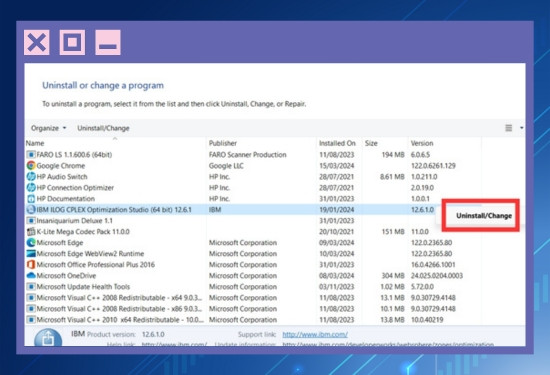Open the view options dropdown arrow

pyautogui.click(x=522, y=128)
